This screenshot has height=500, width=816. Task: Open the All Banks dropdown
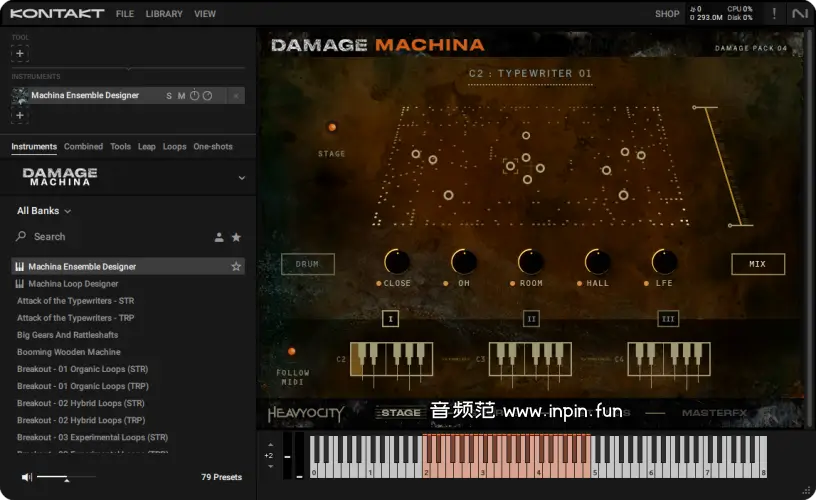(x=44, y=211)
